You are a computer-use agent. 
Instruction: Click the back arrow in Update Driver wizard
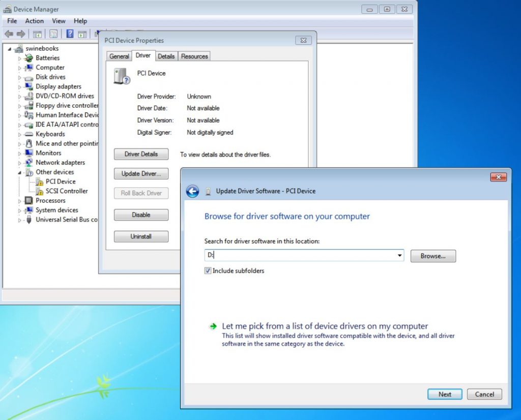point(192,191)
